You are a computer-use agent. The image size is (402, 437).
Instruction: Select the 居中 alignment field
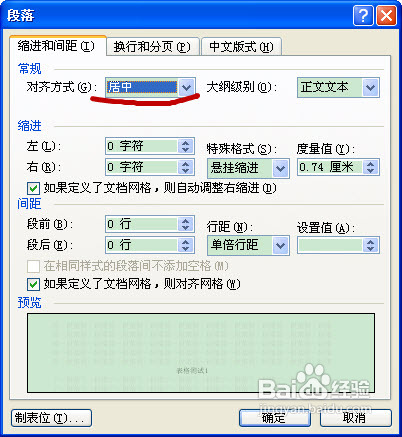[142, 88]
